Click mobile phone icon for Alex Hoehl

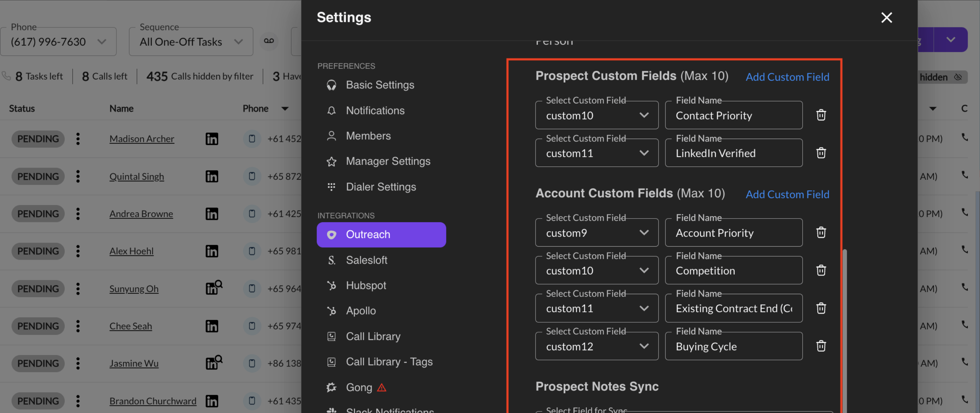tap(252, 251)
